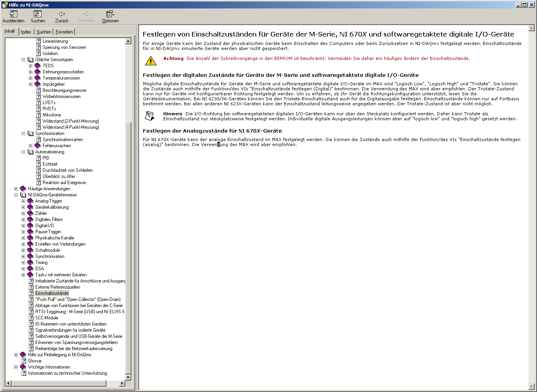The height and width of the screenshot is (392, 537).
Task: Click the yellow warning triangle beside Achtung
Action: point(151,61)
